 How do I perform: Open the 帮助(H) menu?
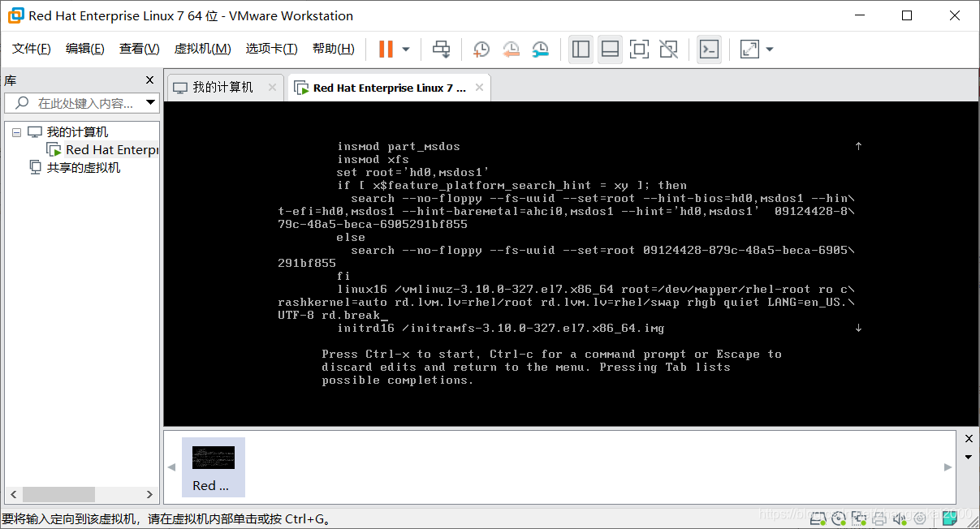[x=334, y=49]
